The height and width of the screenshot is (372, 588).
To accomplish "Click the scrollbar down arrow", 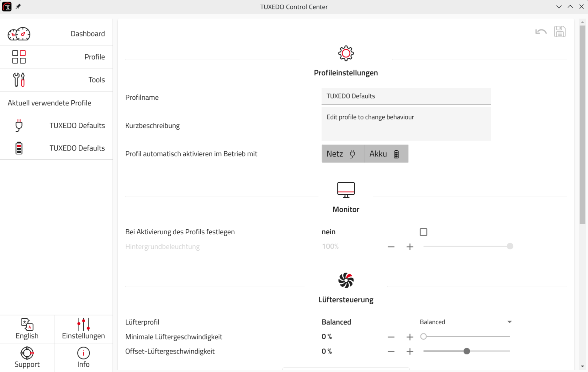I will (x=582, y=366).
